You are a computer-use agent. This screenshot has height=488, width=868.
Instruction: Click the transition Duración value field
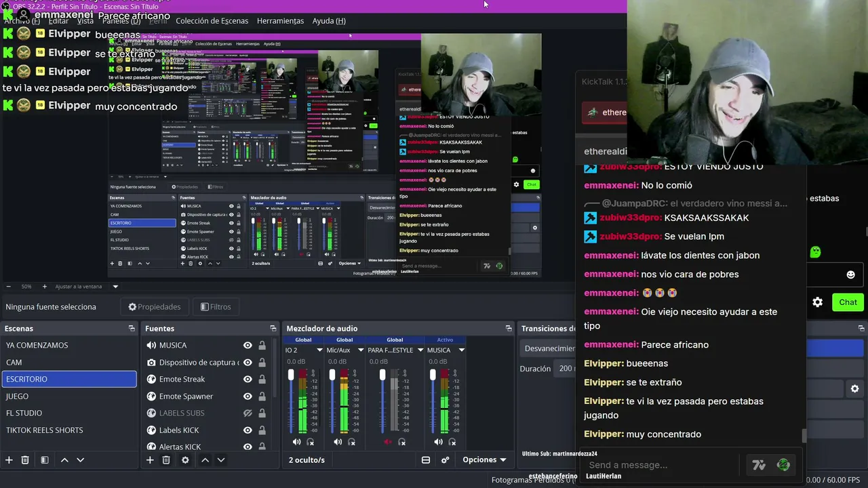click(x=566, y=369)
